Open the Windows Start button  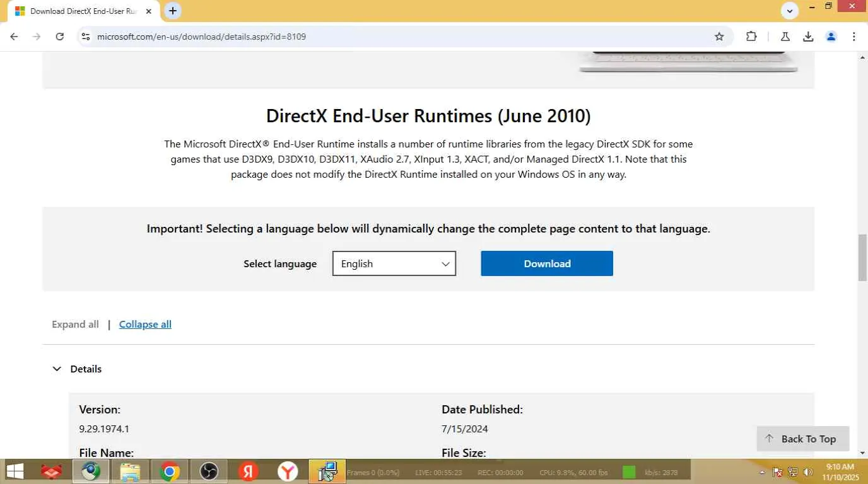(x=15, y=471)
